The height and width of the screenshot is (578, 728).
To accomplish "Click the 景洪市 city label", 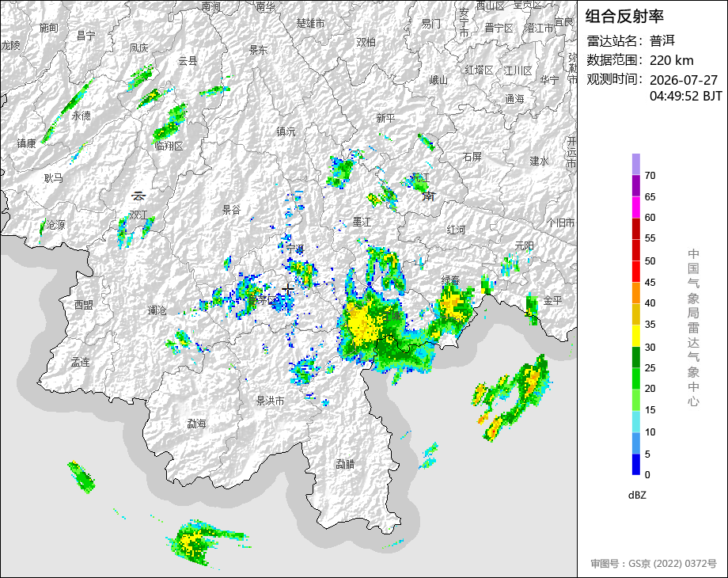I will [270, 401].
